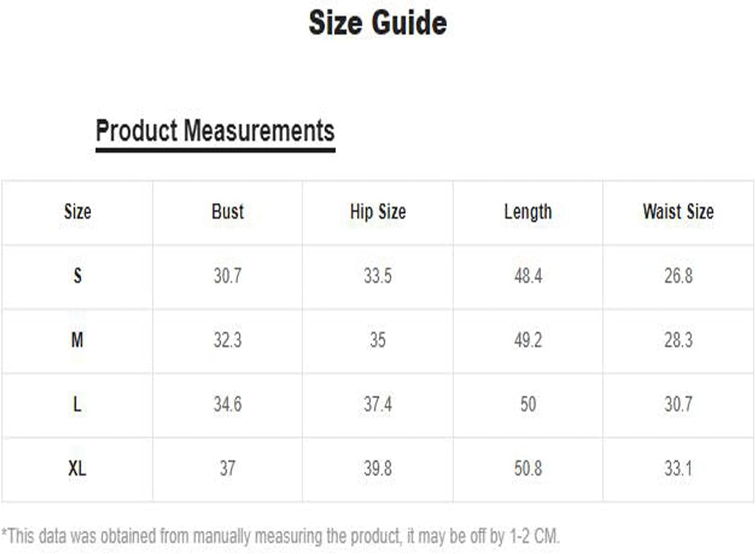
Task: Click the bust value 30.7 for S
Action: (x=228, y=275)
